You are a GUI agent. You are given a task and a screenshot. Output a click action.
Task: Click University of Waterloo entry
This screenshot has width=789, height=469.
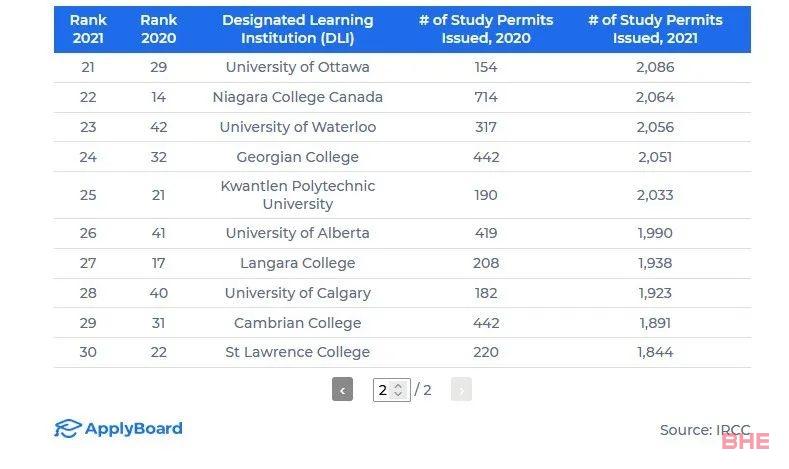[x=298, y=127]
